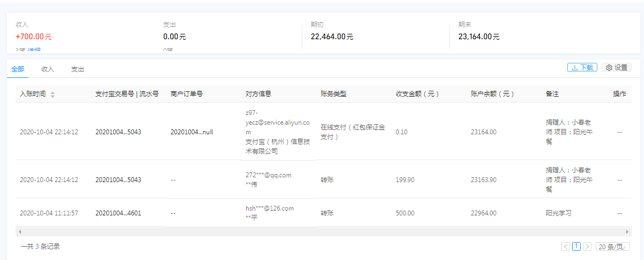Click the 收支金额 column header
The height and width of the screenshot is (260, 644).
(x=417, y=94)
